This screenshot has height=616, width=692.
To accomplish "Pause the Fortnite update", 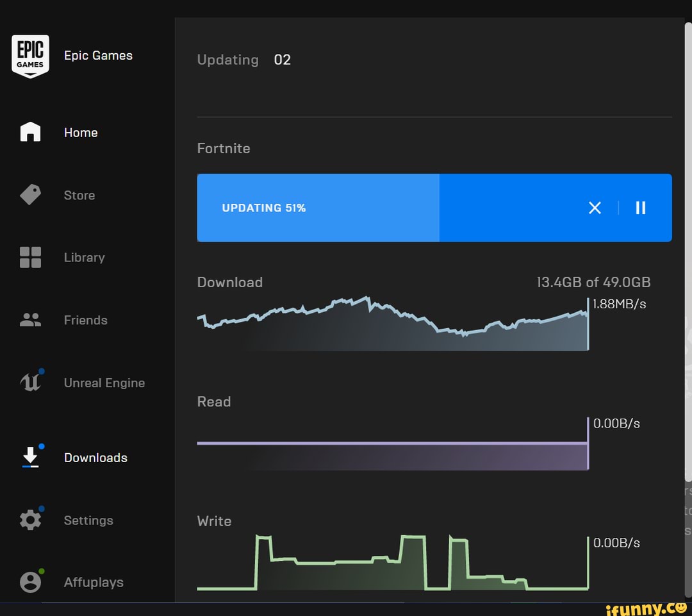I will pyautogui.click(x=640, y=208).
